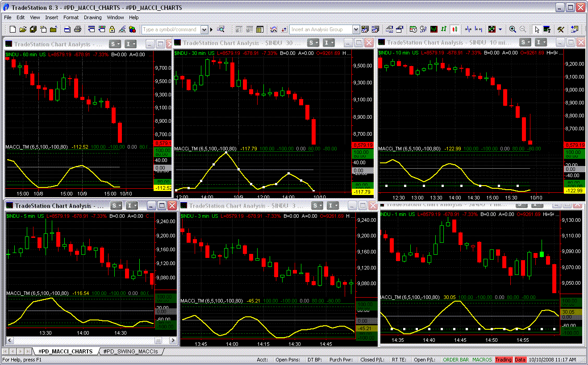
Task: Open the S dropdown in the 60 min chart
Action: pyautogui.click(x=116, y=44)
